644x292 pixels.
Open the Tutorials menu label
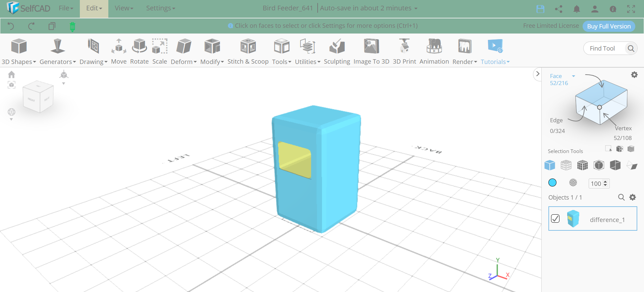(495, 62)
